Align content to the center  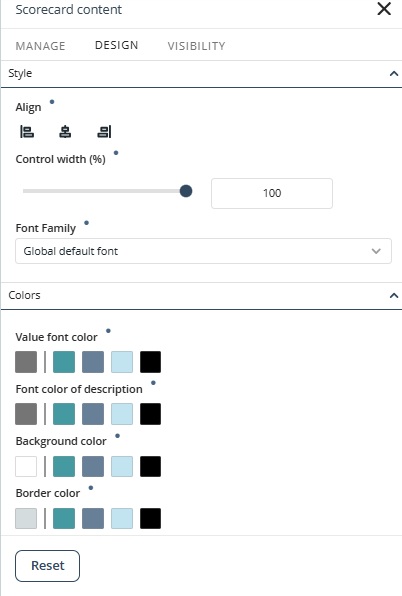click(x=65, y=132)
